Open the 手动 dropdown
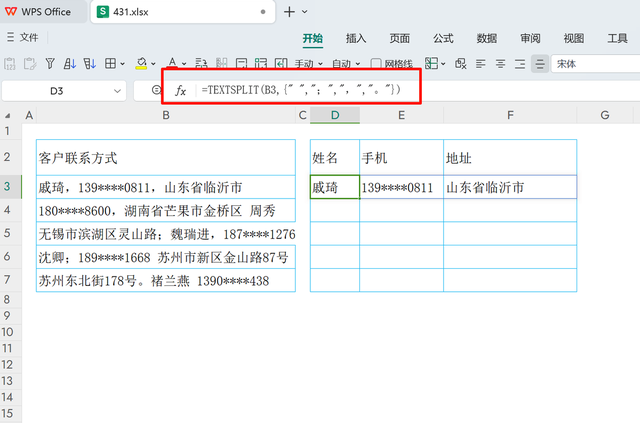The image size is (640, 423). (309, 64)
